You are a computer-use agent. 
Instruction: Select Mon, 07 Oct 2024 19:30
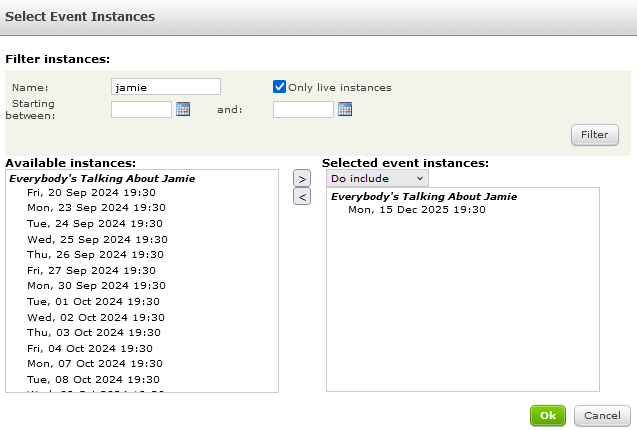pos(95,363)
